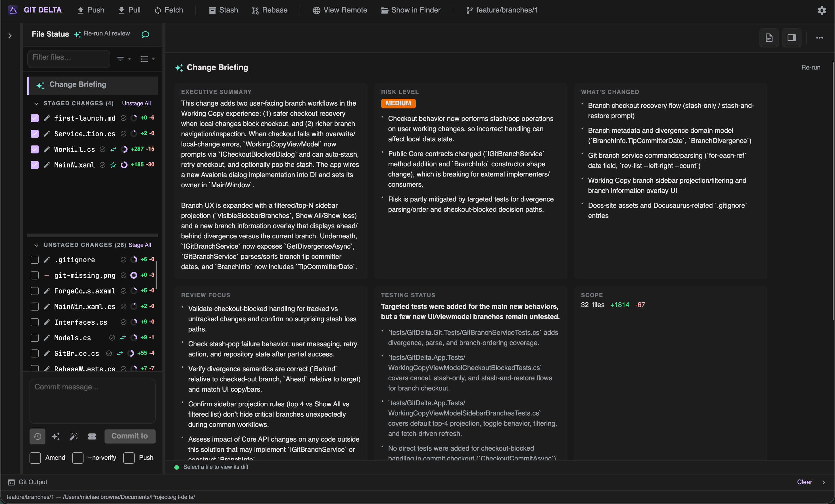Uncheck the first-launch.md staged checkbox

pyautogui.click(x=35, y=118)
